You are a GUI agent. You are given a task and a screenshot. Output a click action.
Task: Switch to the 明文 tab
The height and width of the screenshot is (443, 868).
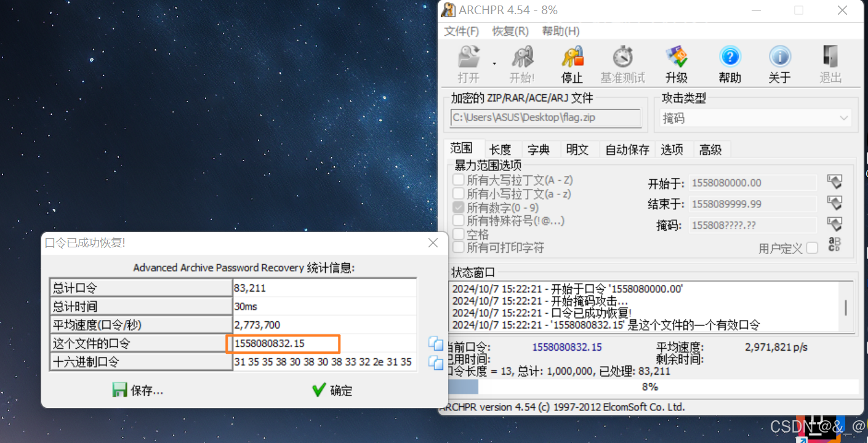(x=577, y=150)
